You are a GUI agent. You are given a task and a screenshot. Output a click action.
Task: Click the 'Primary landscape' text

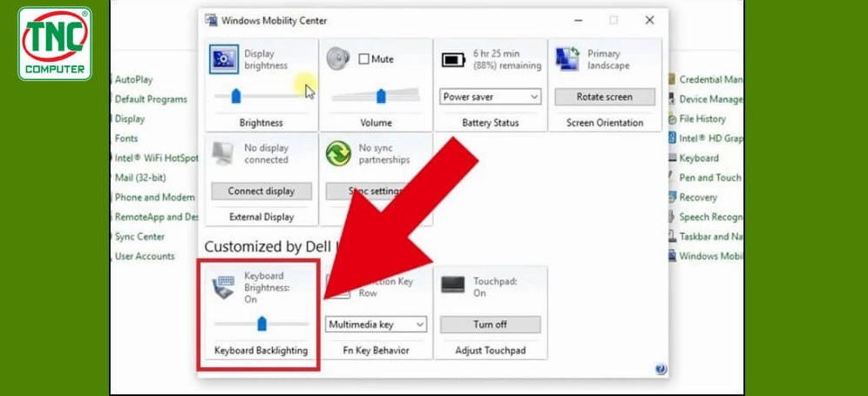point(608,59)
